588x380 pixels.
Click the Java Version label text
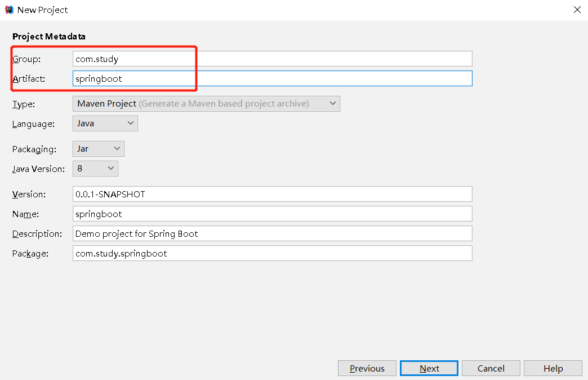point(39,169)
